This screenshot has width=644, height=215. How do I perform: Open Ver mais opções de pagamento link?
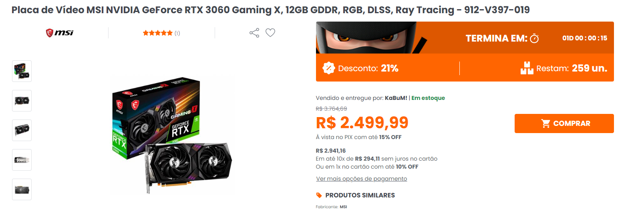click(361, 179)
